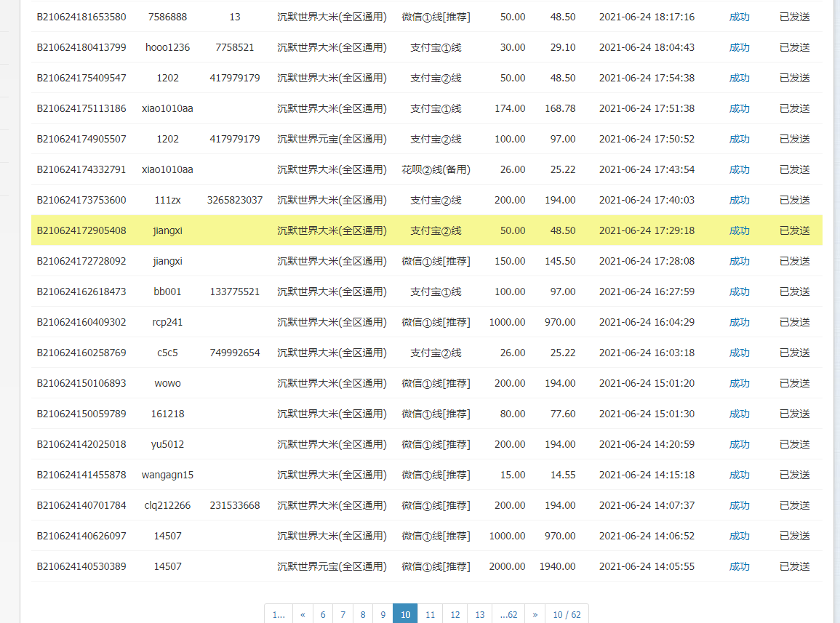Viewport: 840px width, 623px height.
Task: Open 成功 link for user rcp241 order
Action: 740,323
